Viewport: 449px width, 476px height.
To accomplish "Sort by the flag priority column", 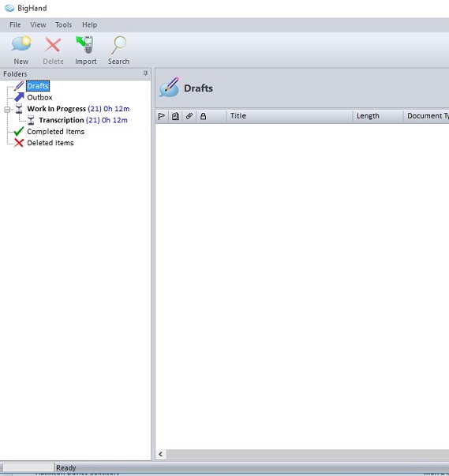I will click(x=162, y=116).
